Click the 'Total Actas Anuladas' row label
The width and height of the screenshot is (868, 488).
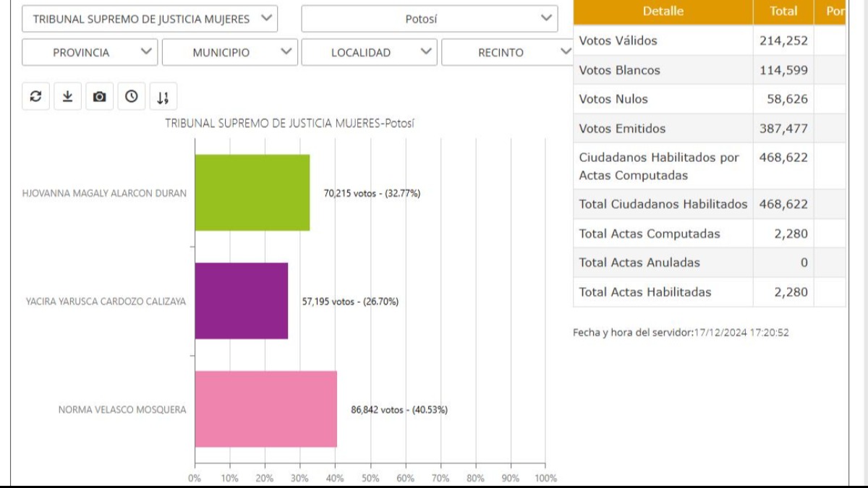pyautogui.click(x=639, y=262)
